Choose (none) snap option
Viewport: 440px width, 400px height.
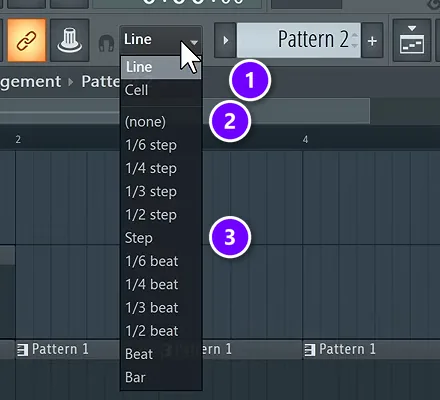coord(161,122)
